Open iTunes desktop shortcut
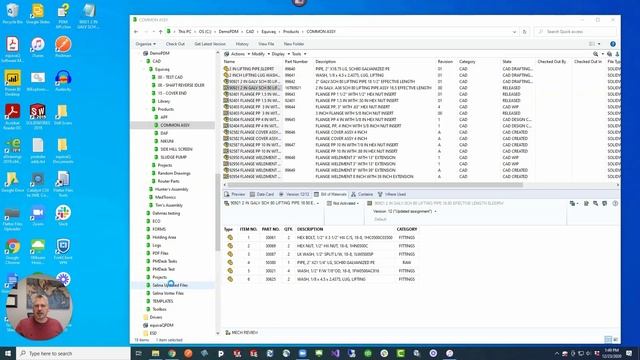This screenshot has width=640, height=360. pyautogui.click(x=38, y=47)
